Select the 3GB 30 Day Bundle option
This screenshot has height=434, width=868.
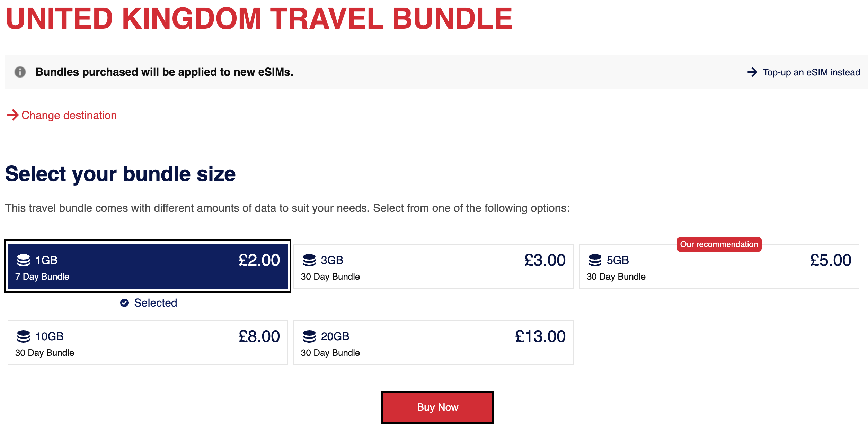click(433, 266)
